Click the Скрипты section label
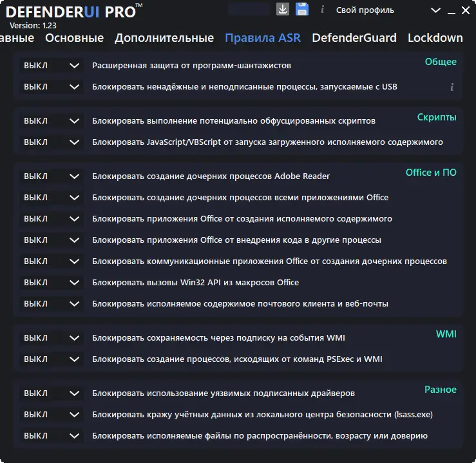476x463 pixels. [437, 117]
